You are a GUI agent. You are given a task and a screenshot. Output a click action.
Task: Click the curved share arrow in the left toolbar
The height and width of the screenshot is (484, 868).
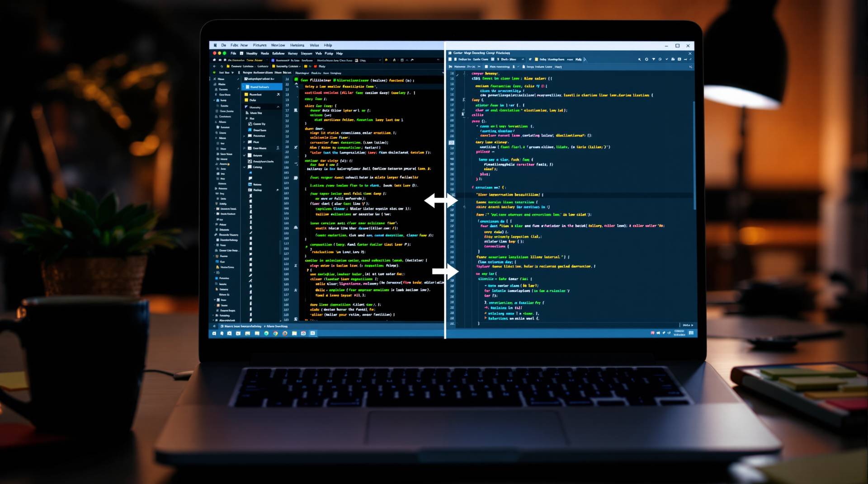(x=412, y=60)
